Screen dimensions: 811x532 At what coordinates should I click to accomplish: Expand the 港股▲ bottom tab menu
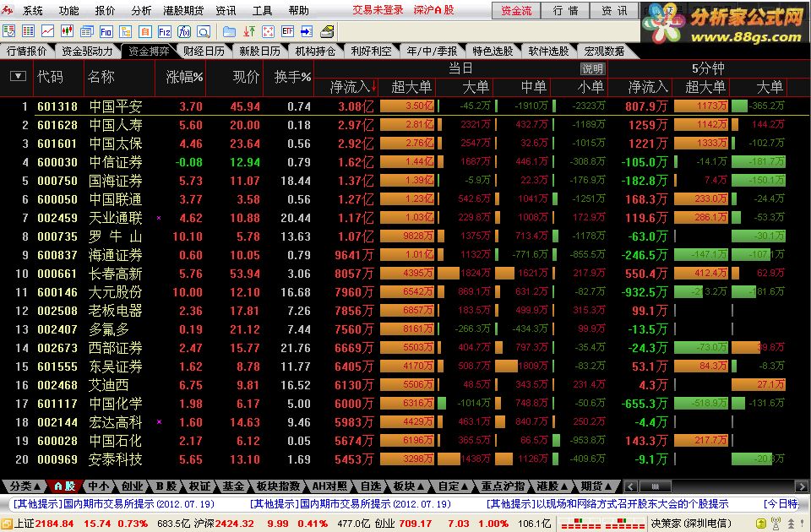point(552,486)
